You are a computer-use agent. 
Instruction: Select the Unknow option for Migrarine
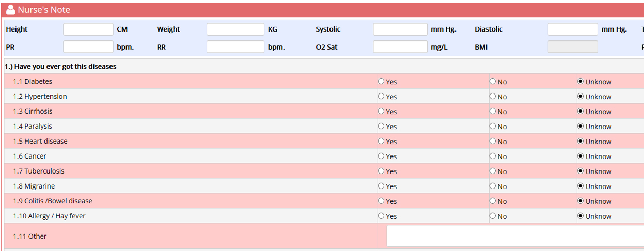point(580,186)
